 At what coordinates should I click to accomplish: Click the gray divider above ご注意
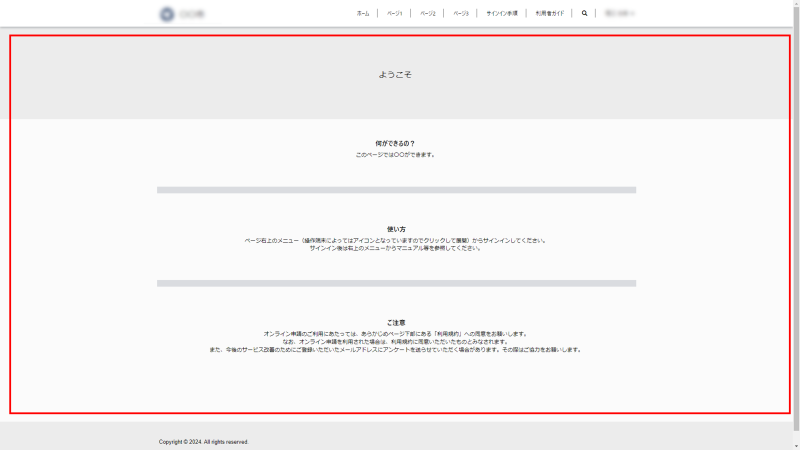pyautogui.click(x=396, y=283)
